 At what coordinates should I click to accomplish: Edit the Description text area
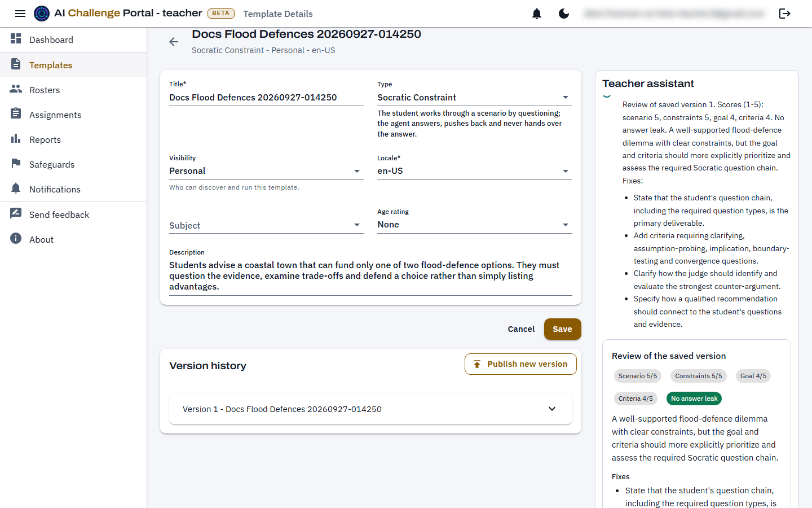370,276
